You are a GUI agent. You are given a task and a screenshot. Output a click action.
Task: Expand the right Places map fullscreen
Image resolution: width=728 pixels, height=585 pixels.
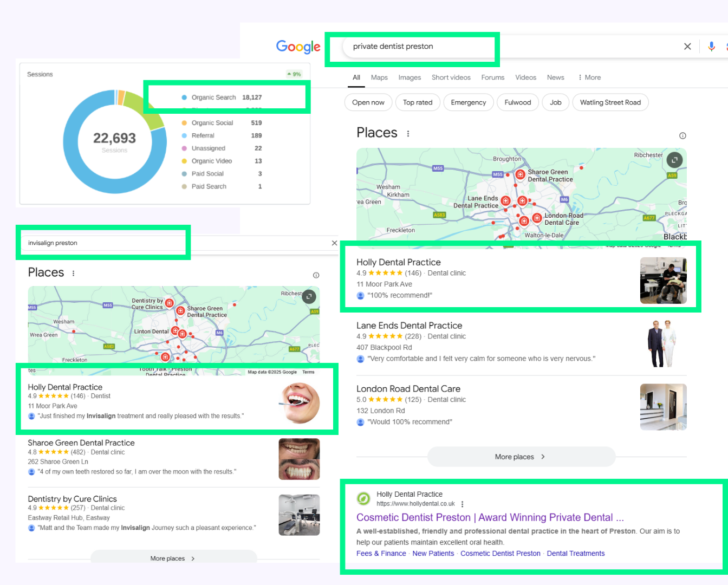tap(674, 160)
